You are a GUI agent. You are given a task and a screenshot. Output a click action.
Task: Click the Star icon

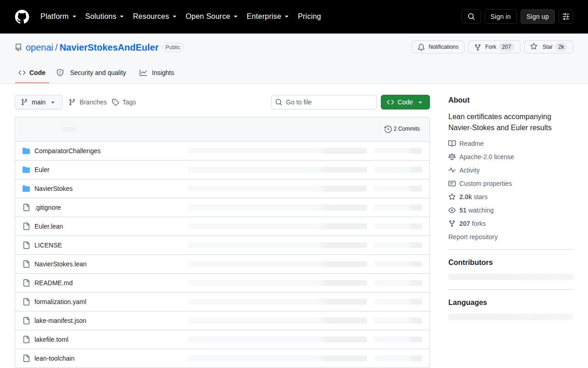[x=534, y=47]
